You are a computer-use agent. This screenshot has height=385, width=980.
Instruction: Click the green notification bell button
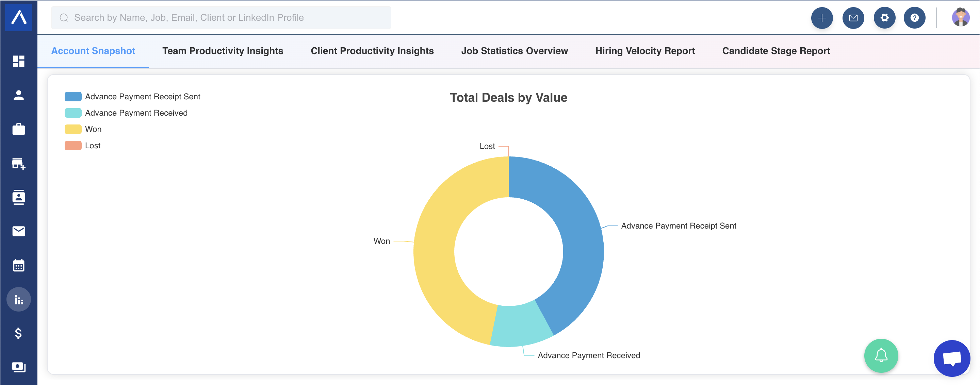[881, 356]
